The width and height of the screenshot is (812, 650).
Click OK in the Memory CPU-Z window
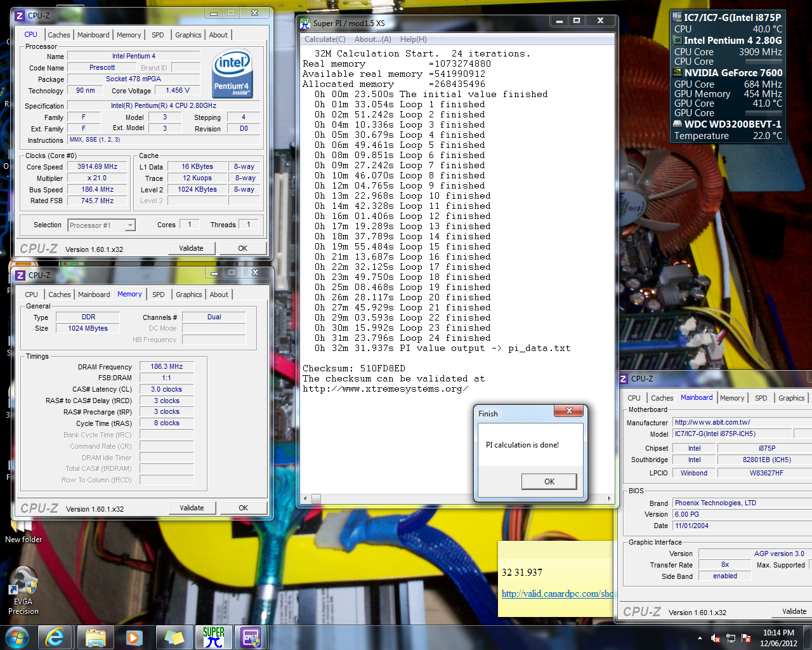[243, 508]
